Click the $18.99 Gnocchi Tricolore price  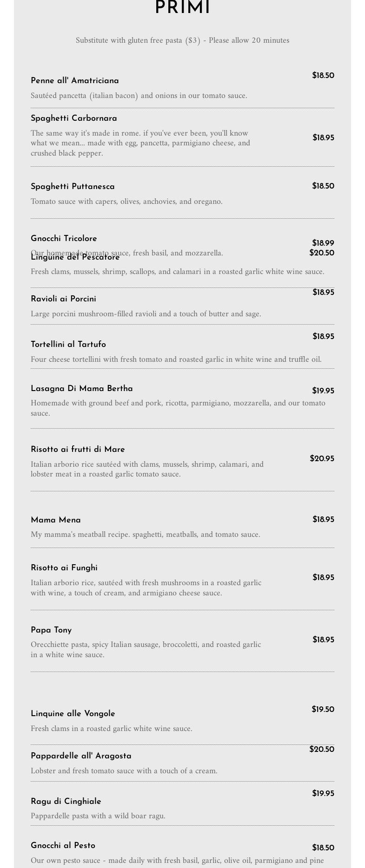(323, 243)
